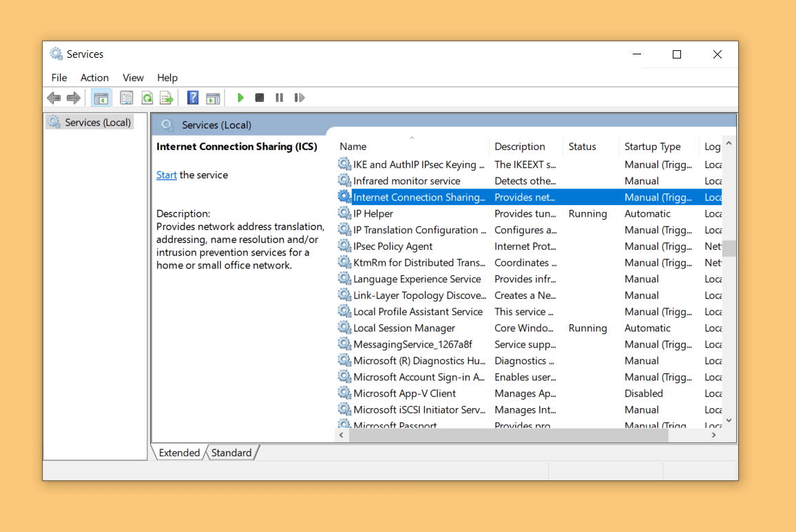Select Microsoft Account Sign-in Assistant service
Viewport: 796px width, 532px height.
coord(529,376)
